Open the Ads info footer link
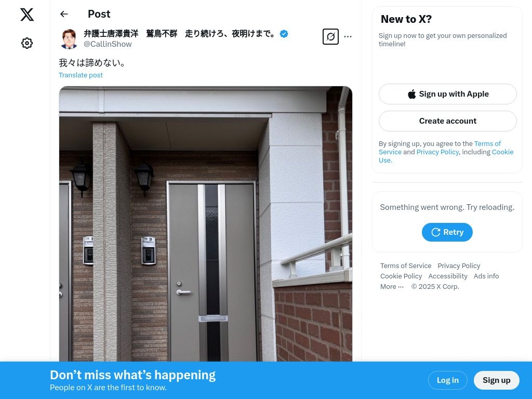The image size is (532, 399). pyautogui.click(x=486, y=276)
